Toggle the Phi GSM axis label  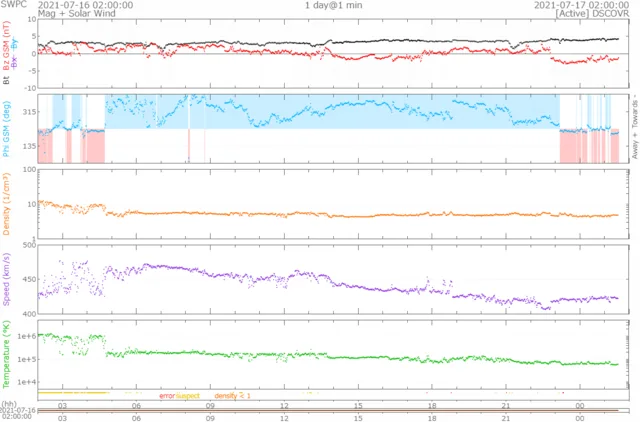coord(7,128)
